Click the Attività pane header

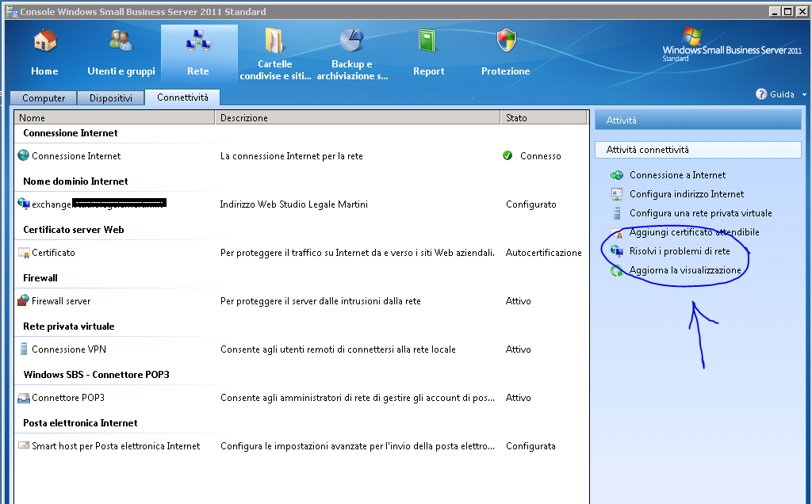(x=698, y=120)
